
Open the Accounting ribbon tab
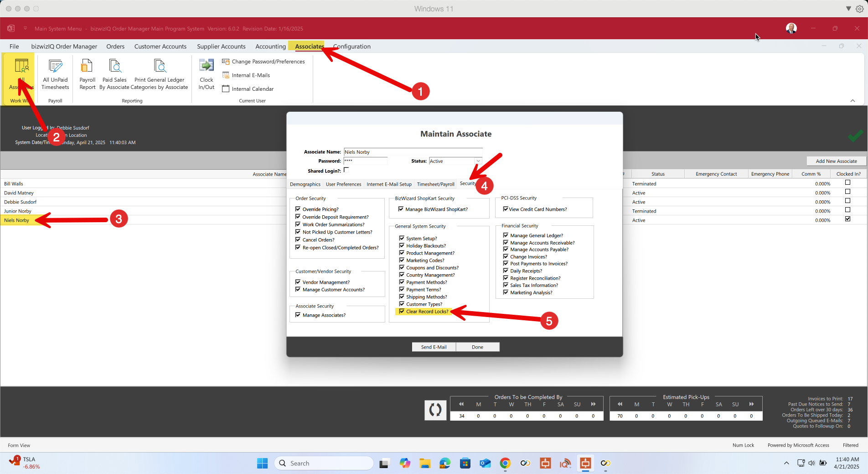point(271,47)
